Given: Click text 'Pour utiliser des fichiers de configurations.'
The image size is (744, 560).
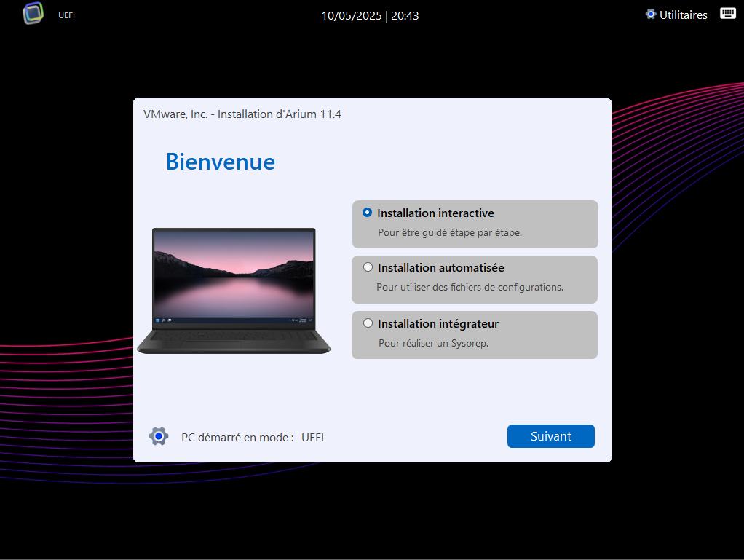Looking at the screenshot, I should click(470, 287).
